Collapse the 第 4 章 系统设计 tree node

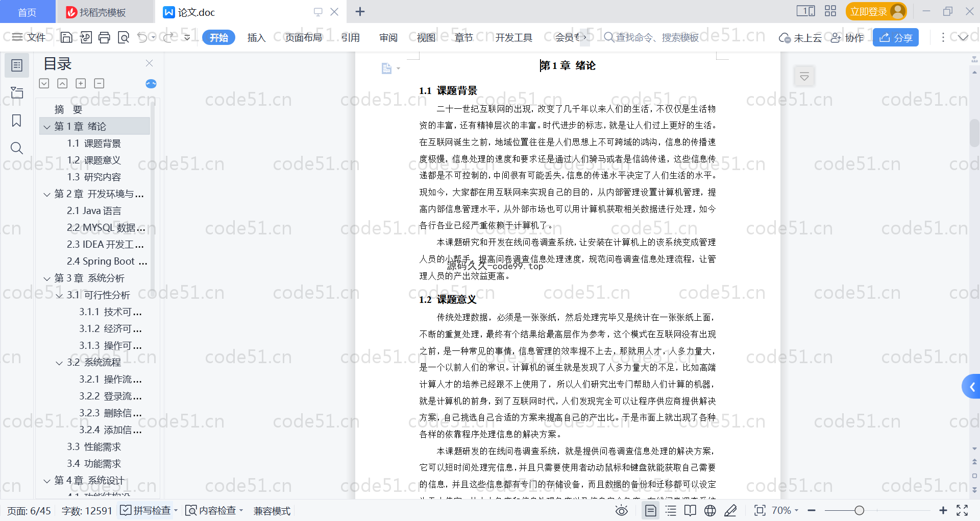(x=47, y=481)
